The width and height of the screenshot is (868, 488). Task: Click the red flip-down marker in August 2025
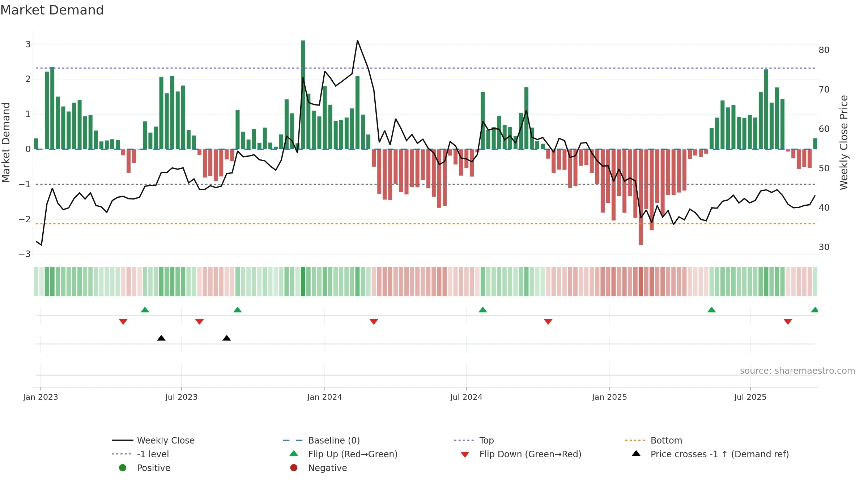point(788,322)
